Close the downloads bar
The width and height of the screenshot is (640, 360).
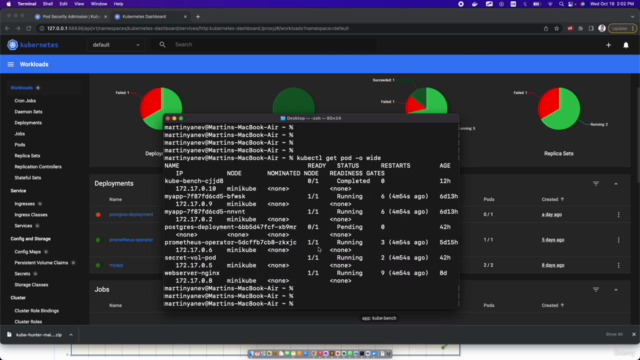tap(633, 334)
